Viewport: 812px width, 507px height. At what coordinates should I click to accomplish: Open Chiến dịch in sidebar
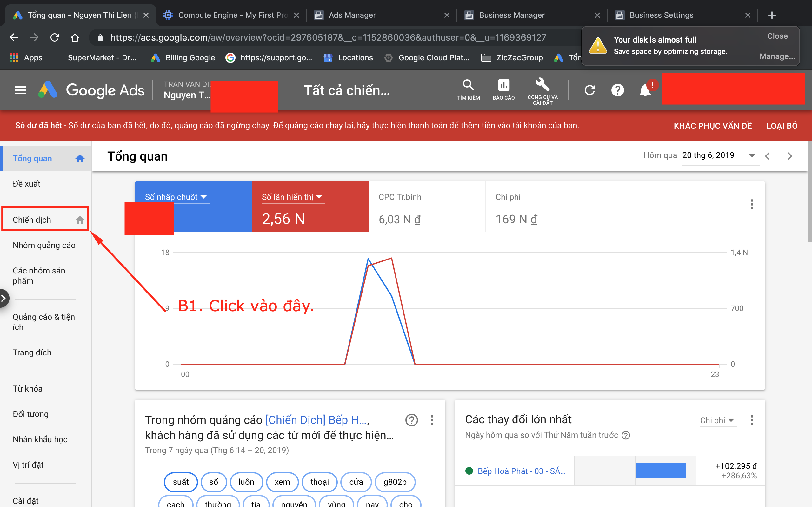pyautogui.click(x=46, y=220)
